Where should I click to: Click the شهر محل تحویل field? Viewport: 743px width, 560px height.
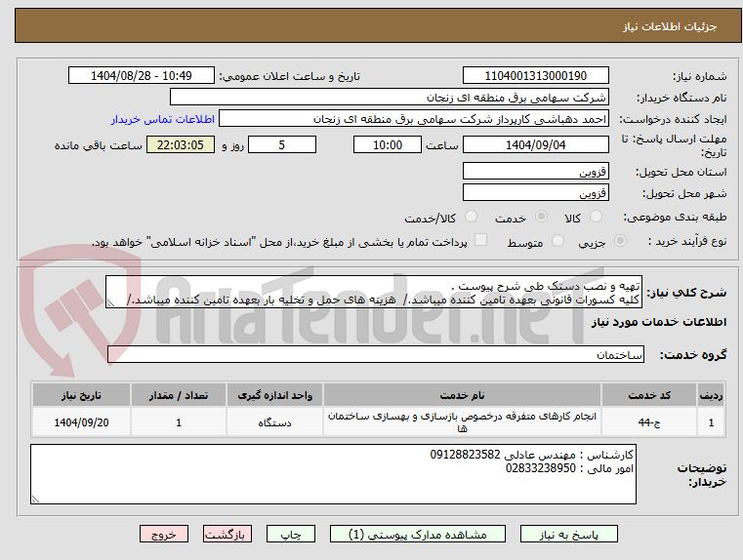[535, 192]
